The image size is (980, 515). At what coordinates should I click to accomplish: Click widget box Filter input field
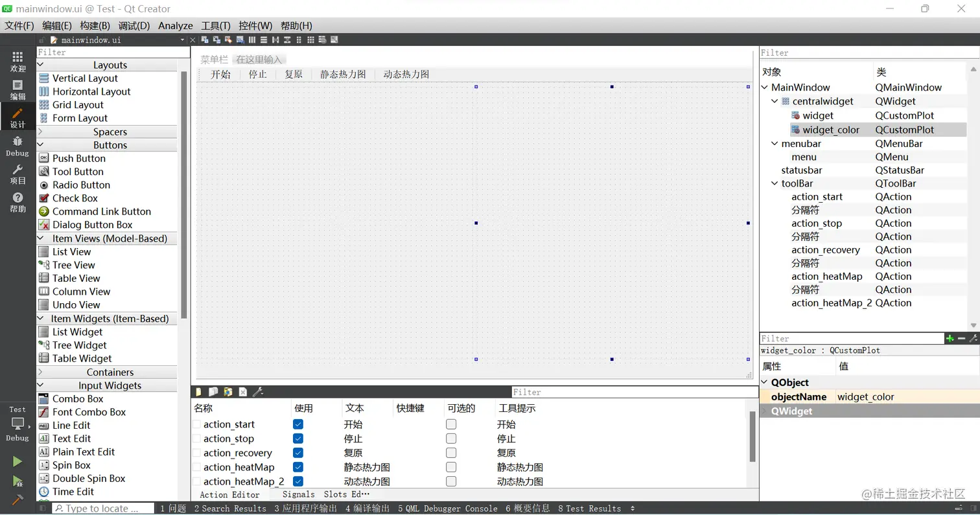coord(113,52)
